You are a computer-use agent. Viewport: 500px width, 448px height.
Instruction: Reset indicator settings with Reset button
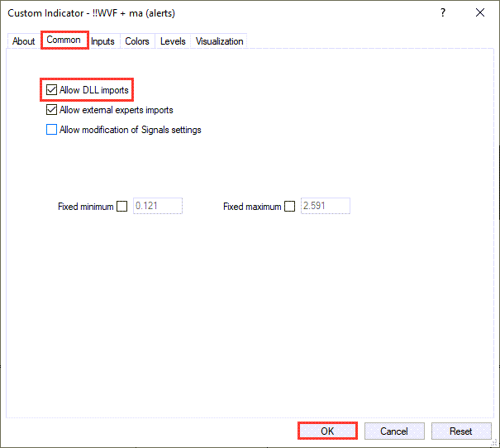coord(461,431)
